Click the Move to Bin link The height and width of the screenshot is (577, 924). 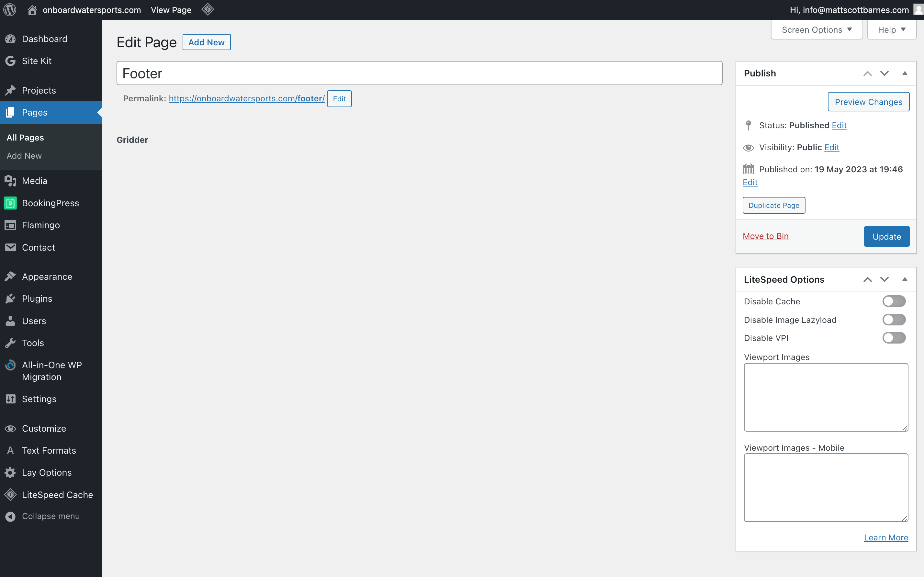point(765,236)
